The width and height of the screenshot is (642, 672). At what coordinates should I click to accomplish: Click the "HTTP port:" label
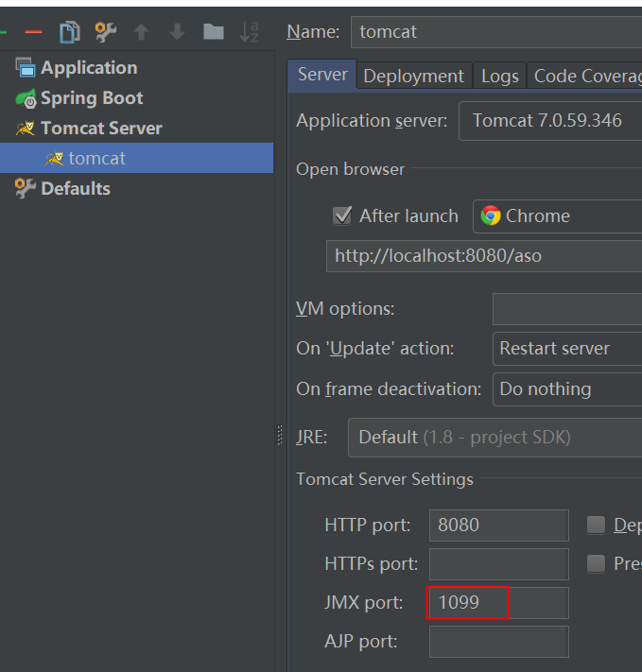tap(367, 525)
